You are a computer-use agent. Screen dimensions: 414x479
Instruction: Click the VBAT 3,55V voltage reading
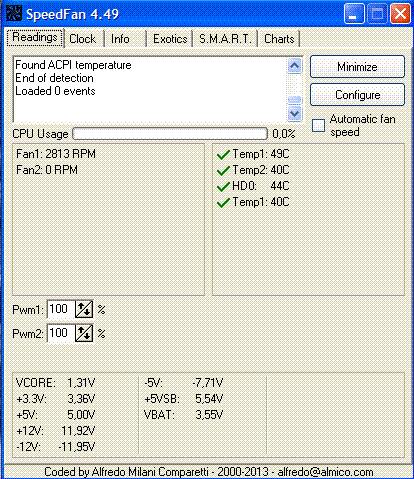[x=183, y=415]
